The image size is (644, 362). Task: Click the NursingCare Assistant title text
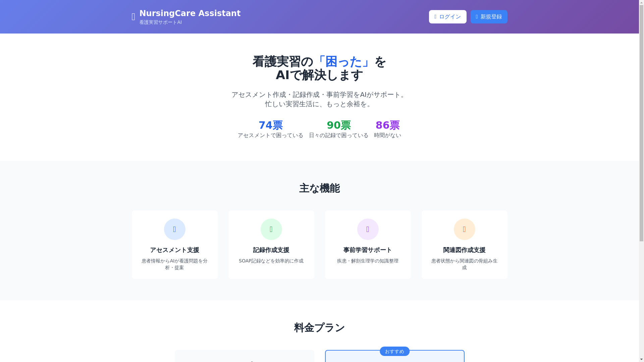[190, 13]
